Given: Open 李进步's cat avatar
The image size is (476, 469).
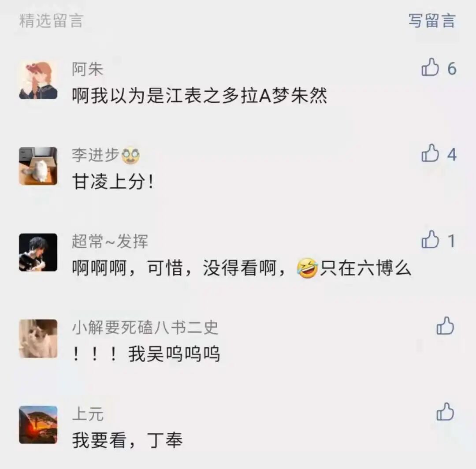Looking at the screenshot, I should coord(38,166).
